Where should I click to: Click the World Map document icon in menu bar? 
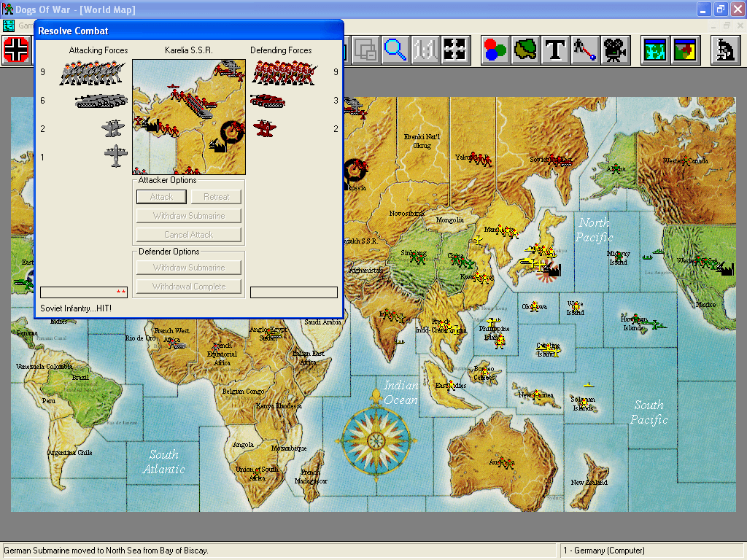coord(9,26)
